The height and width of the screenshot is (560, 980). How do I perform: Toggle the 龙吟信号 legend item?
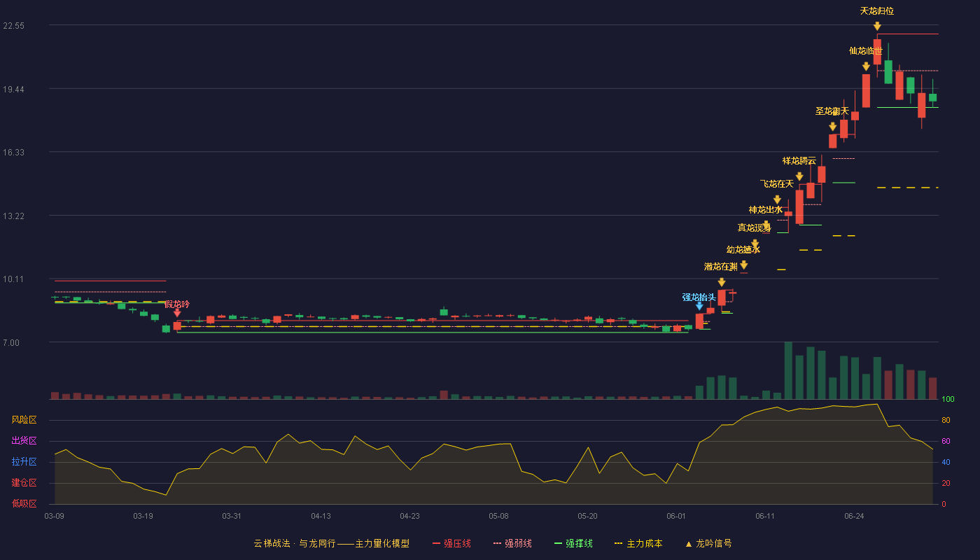click(x=708, y=543)
